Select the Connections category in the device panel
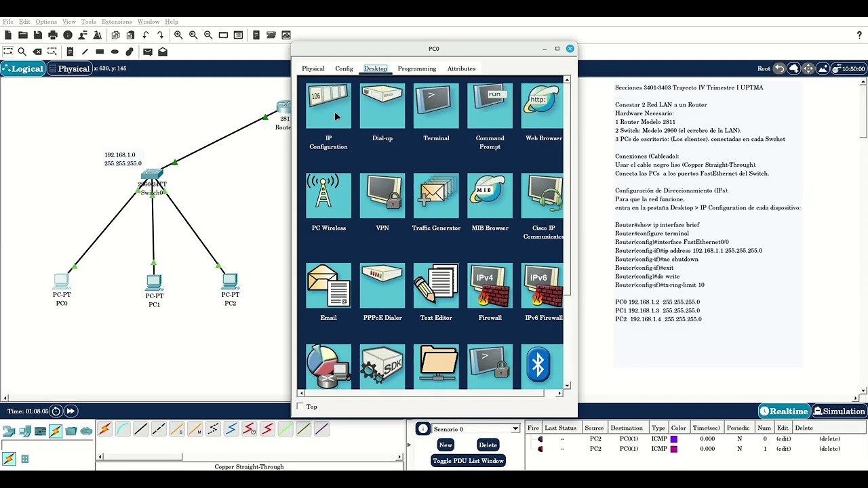Image resolution: width=868 pixels, height=488 pixels. [56, 431]
